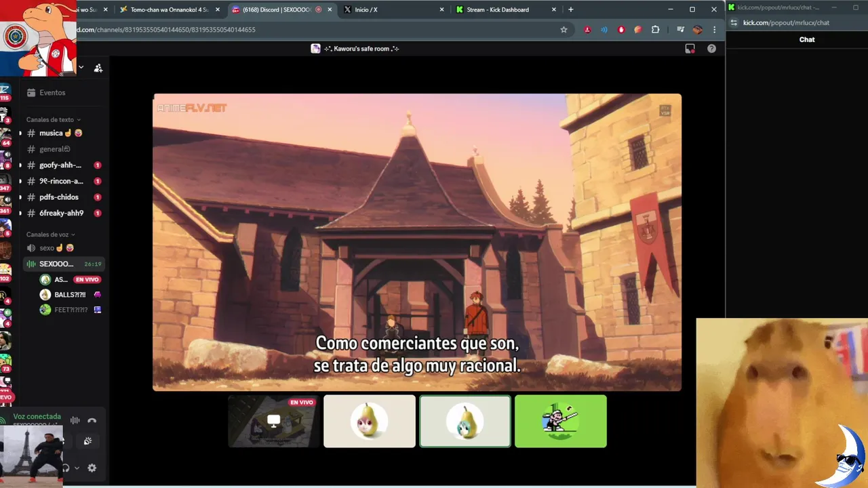Open the goofy-ahh text channel

(63, 165)
